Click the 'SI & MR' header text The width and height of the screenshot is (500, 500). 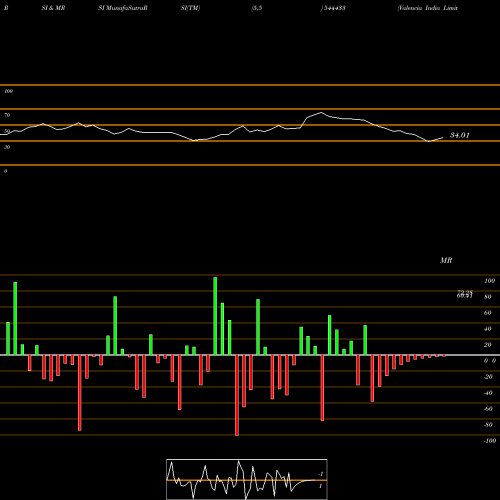coord(53,8)
